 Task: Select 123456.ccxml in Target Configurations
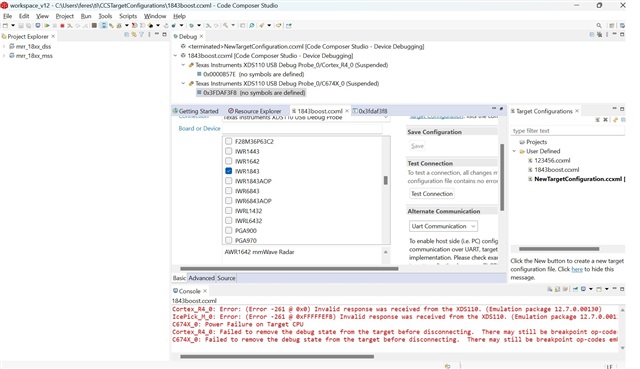pos(552,160)
